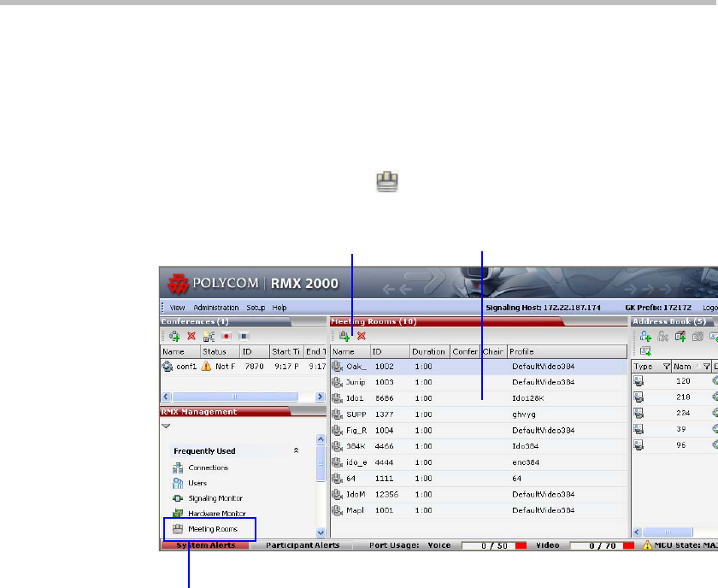This screenshot has width=718, height=588.
Task: Click Oak_ meeting room row icon
Action: 338,367
